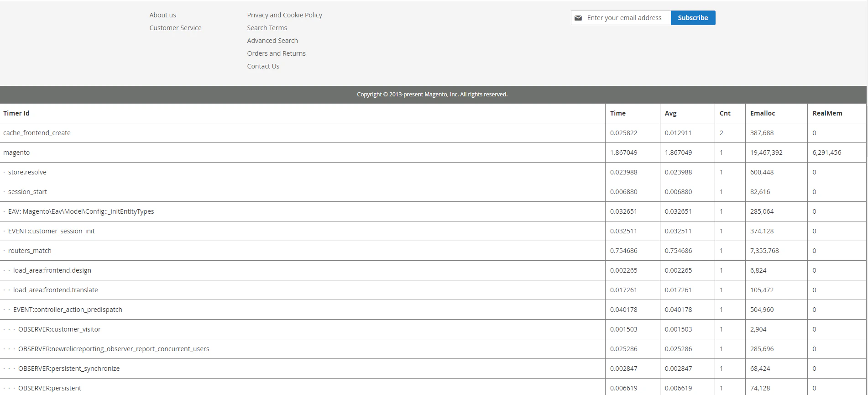Click the cache_frontend_create Cnt value 2
Viewport: 868px width, 395px height.
click(721, 133)
